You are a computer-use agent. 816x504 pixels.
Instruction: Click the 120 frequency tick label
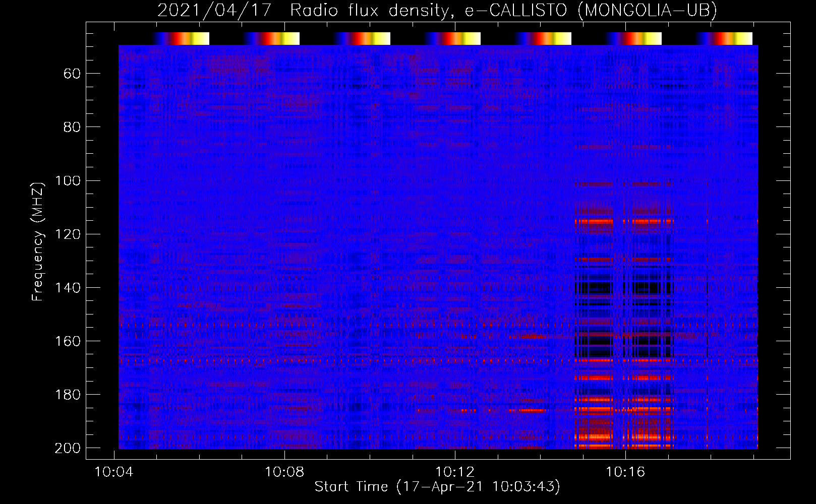pyautogui.click(x=68, y=234)
